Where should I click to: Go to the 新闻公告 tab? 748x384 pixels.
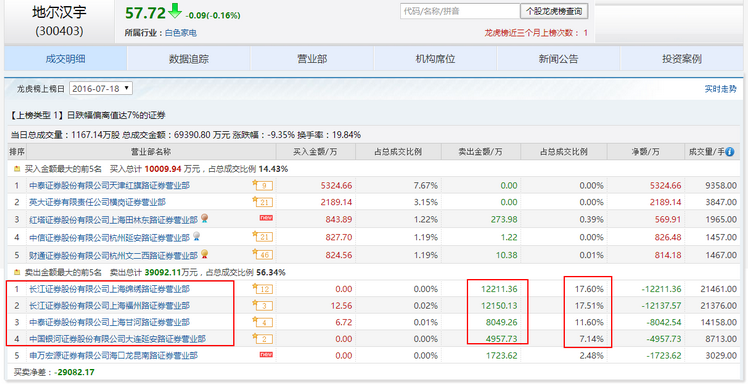point(558,59)
